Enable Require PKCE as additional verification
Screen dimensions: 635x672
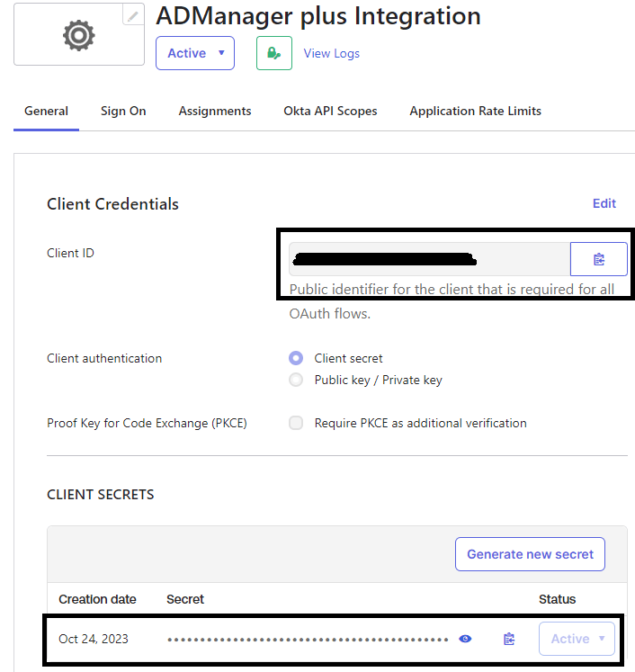[x=296, y=423]
